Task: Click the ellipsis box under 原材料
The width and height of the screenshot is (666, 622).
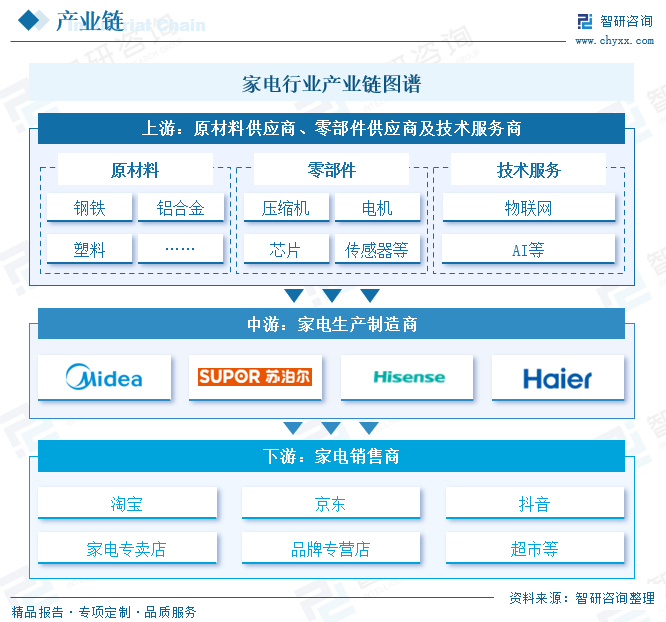Action: coord(181,249)
